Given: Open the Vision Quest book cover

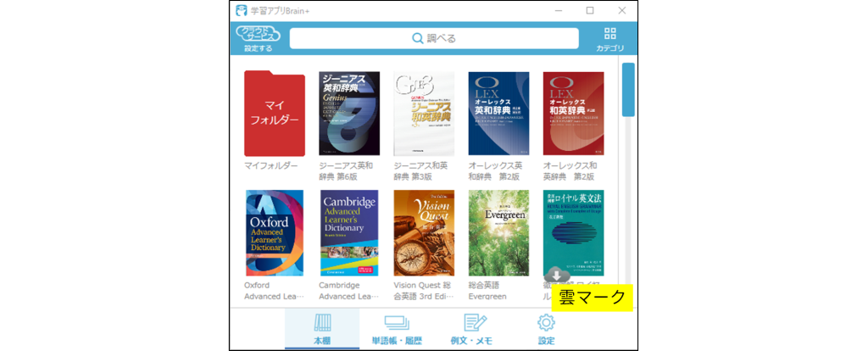Looking at the screenshot, I should pyautogui.click(x=424, y=233).
